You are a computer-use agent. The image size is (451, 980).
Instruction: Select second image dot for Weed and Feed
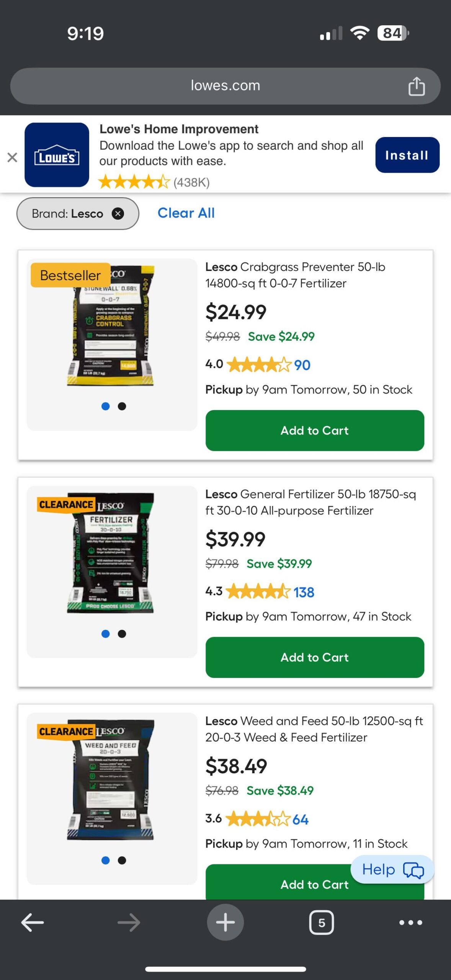coord(122,860)
